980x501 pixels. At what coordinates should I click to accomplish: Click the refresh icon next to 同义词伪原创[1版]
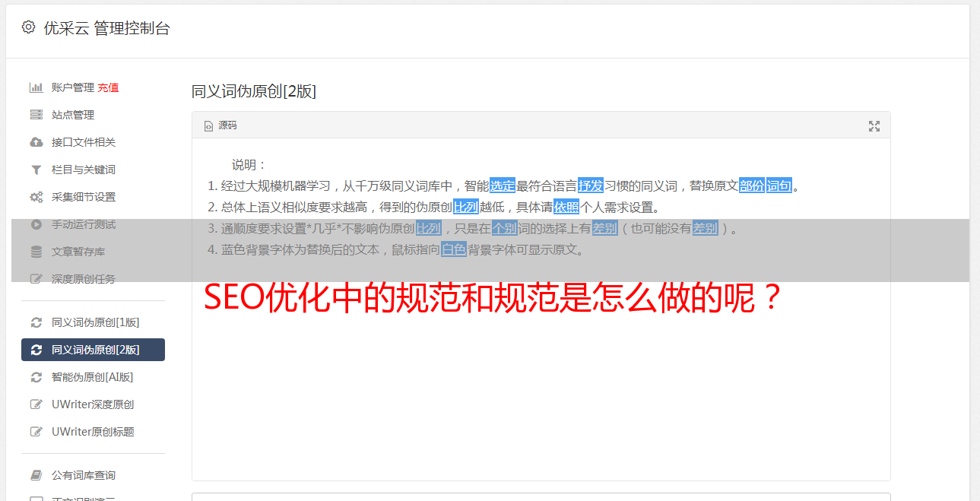36,322
